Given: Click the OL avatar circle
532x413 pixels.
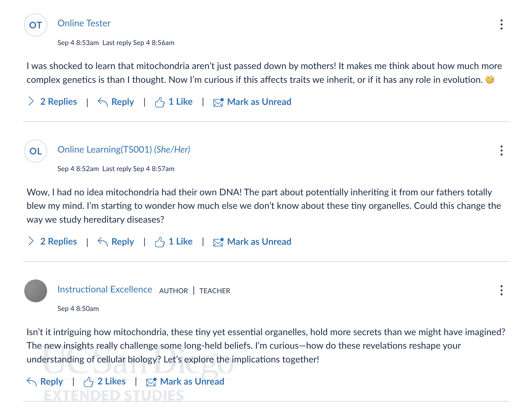Looking at the screenshot, I should coord(36,151).
